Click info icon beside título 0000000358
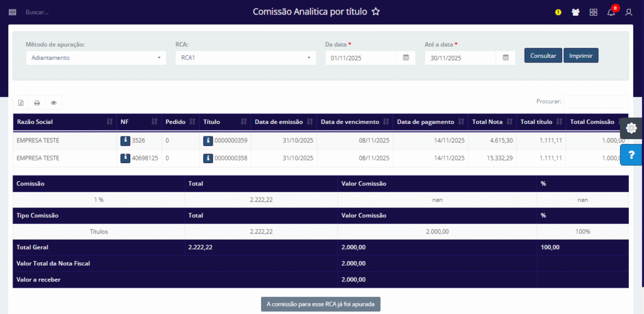 click(x=208, y=158)
